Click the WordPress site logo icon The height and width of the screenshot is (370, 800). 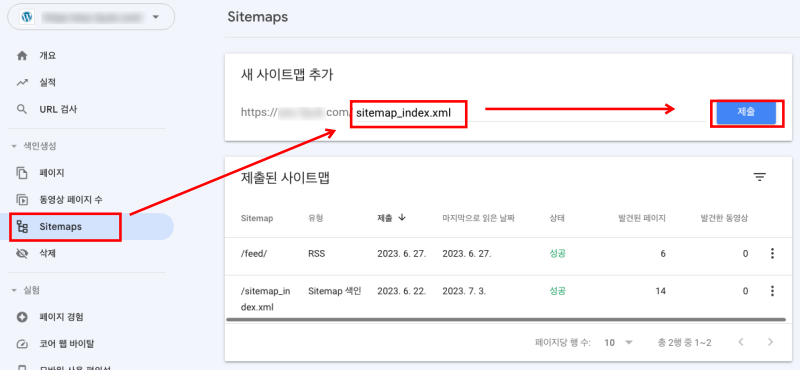pos(27,17)
